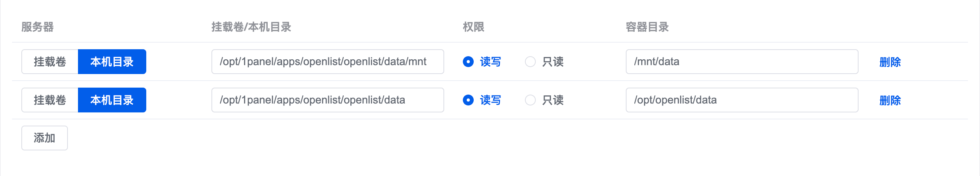Screen dimensions: 980x176
Task: Select 读写 for /opt/openlist/data row
Action: point(468,100)
